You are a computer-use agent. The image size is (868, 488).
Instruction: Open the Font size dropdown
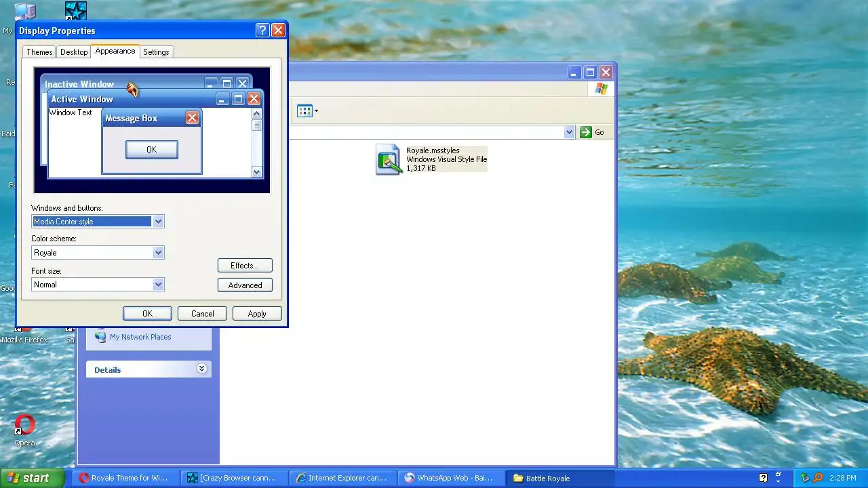click(x=158, y=285)
